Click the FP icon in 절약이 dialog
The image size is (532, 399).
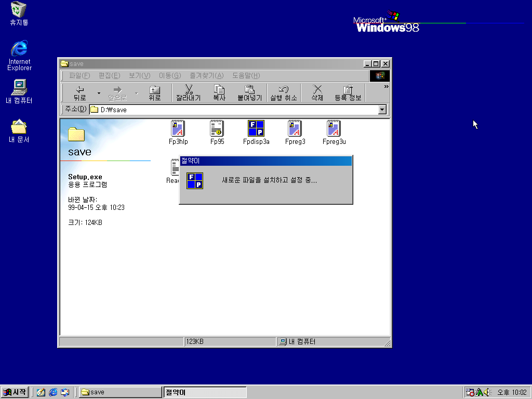point(195,180)
